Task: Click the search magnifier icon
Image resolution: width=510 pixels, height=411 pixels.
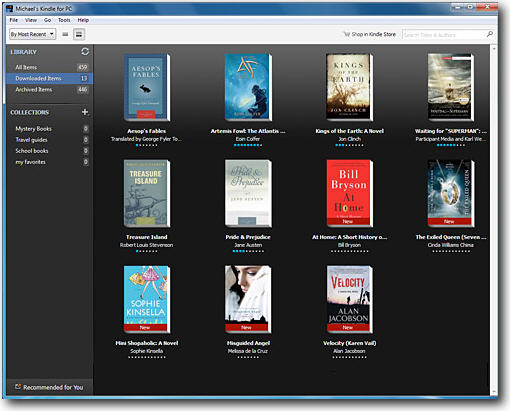Action: pos(489,34)
